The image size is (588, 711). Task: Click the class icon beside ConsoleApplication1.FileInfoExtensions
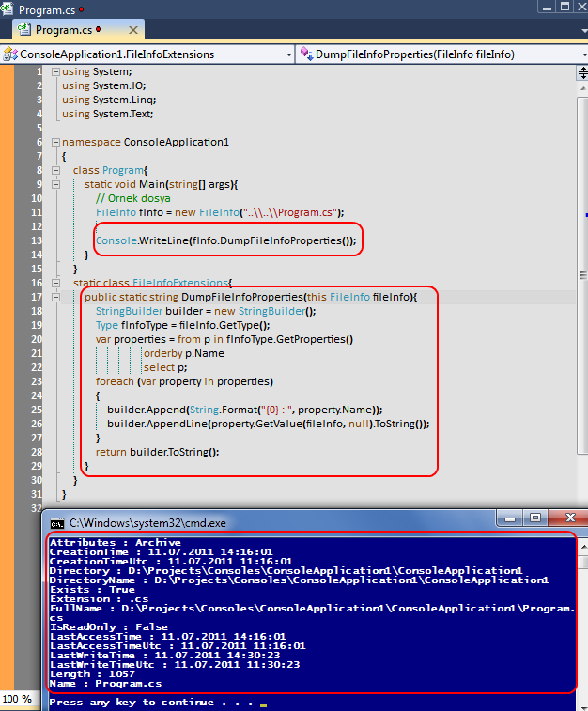(10, 54)
